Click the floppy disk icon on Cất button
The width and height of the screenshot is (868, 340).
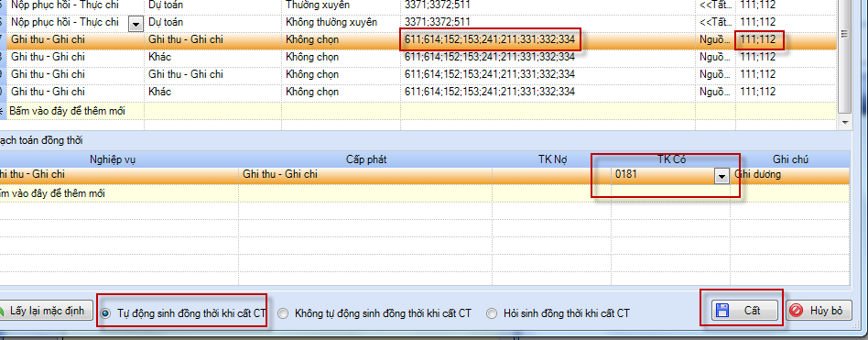point(722,310)
